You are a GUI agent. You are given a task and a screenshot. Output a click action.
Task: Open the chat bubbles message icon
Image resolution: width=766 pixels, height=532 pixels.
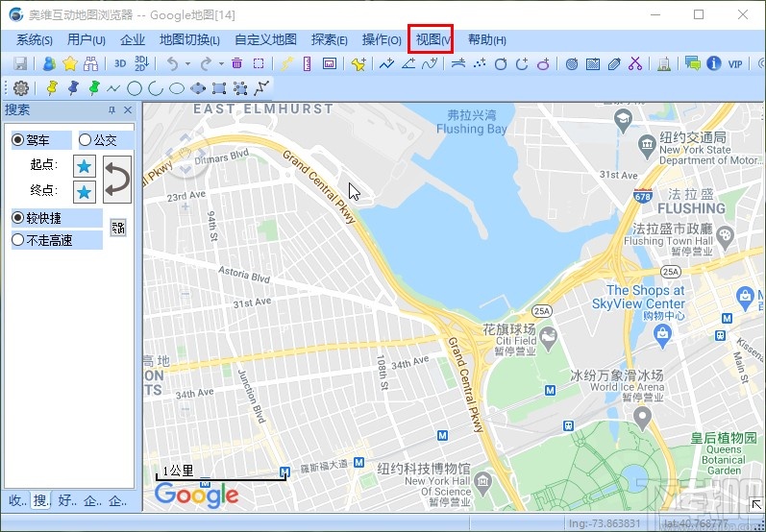coord(692,63)
